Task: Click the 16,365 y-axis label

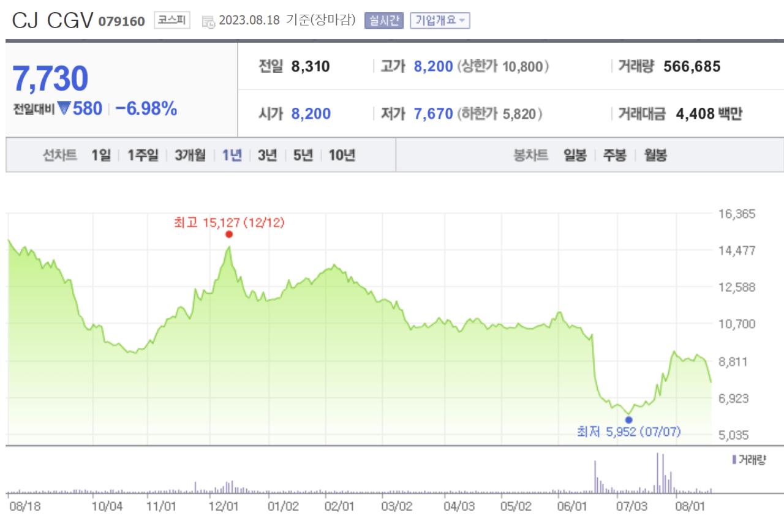Action: (736, 214)
